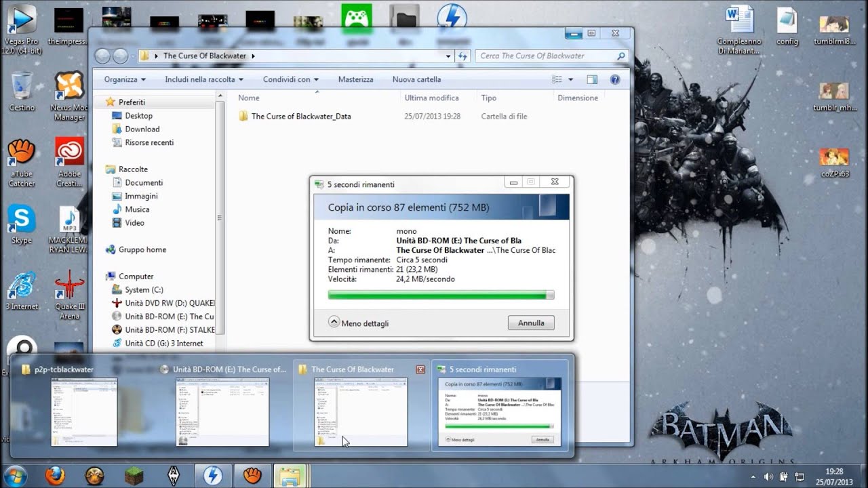The height and width of the screenshot is (488, 868).
Task: Click the copy progress bar
Action: pyautogui.click(x=441, y=295)
